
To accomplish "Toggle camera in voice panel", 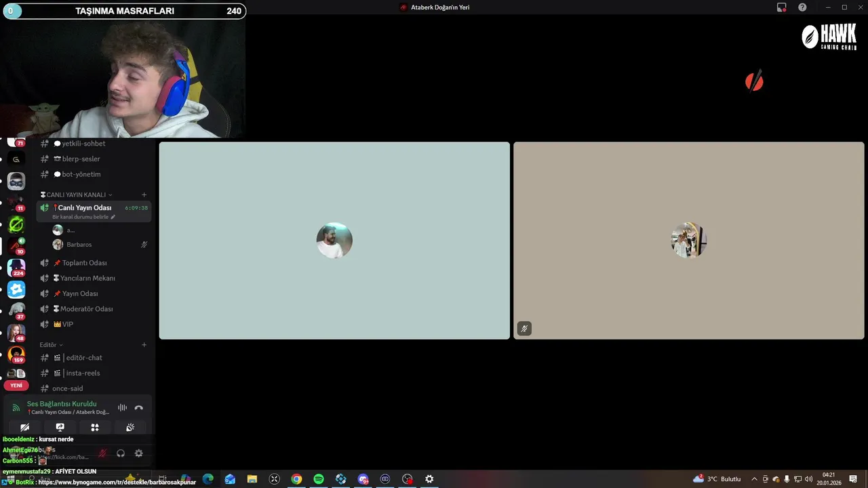I will click(x=24, y=427).
